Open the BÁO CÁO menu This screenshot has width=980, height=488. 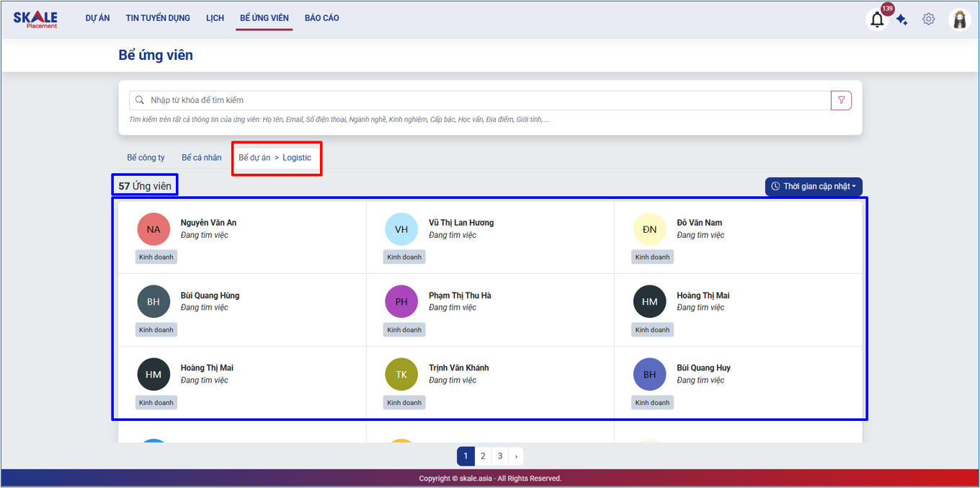(321, 18)
